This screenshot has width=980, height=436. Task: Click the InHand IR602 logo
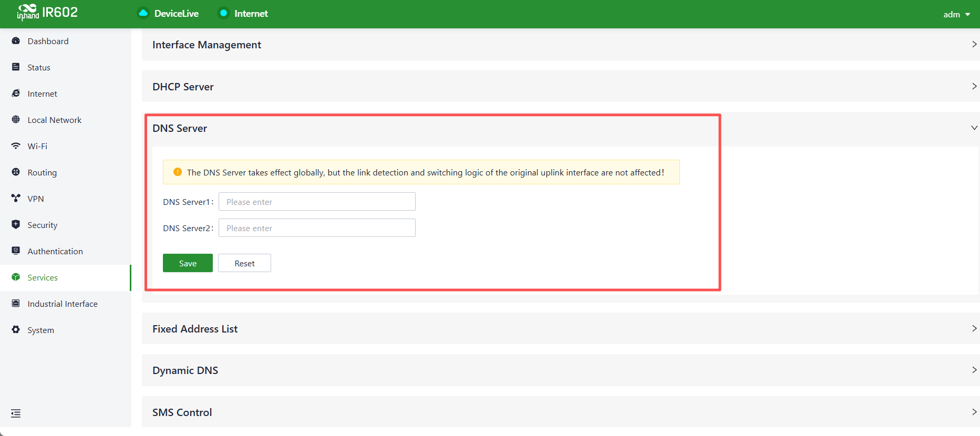coord(47,12)
